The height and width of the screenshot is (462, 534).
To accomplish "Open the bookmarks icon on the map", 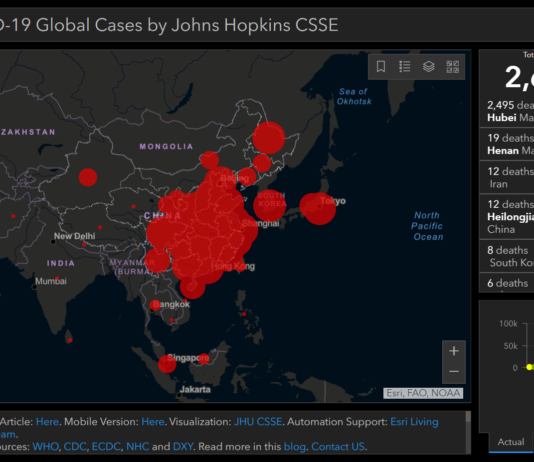I will pyautogui.click(x=381, y=66).
